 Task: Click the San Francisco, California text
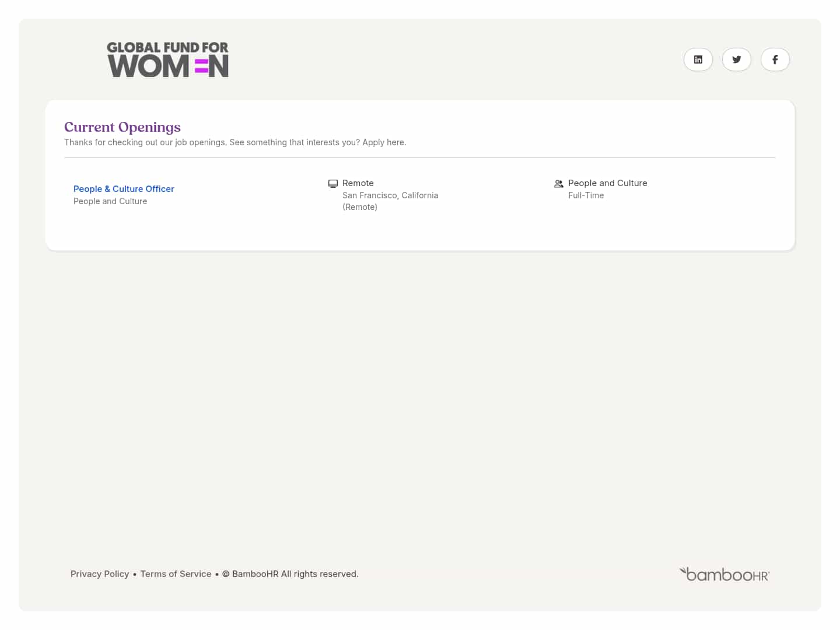(x=390, y=195)
